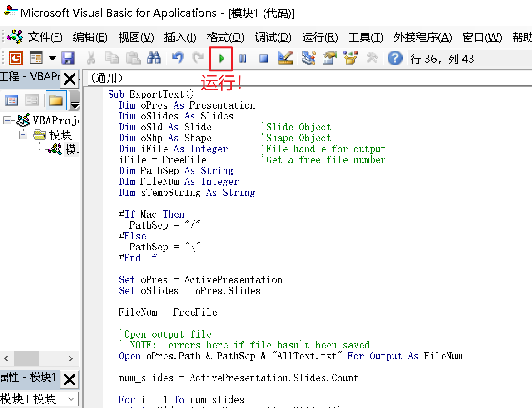
Task: Open the 视图(V) menu
Action: (x=136, y=37)
